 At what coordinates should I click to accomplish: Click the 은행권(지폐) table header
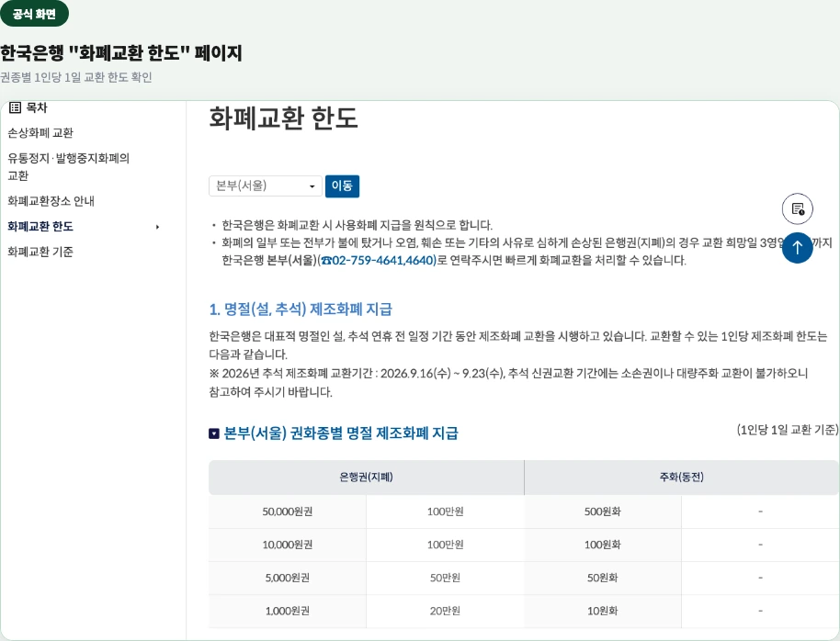tap(367, 477)
